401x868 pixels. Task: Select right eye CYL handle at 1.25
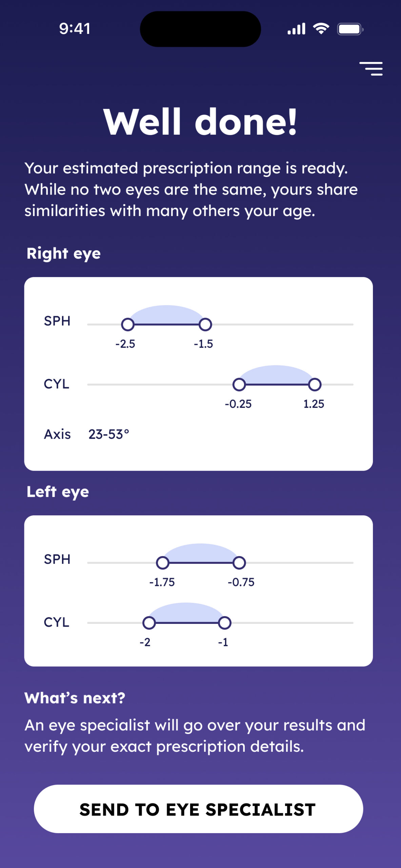pyautogui.click(x=315, y=384)
